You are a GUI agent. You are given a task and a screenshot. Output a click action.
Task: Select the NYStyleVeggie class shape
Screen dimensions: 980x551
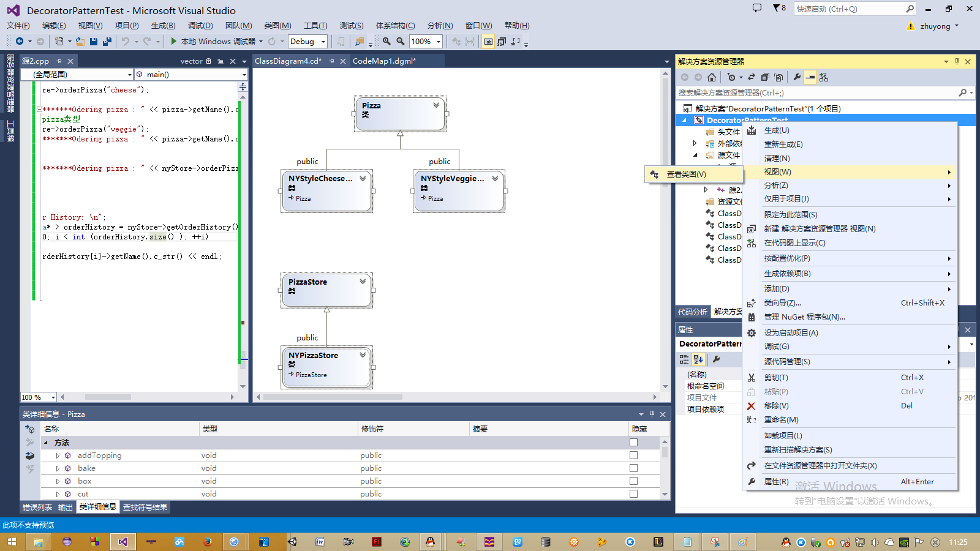(459, 191)
